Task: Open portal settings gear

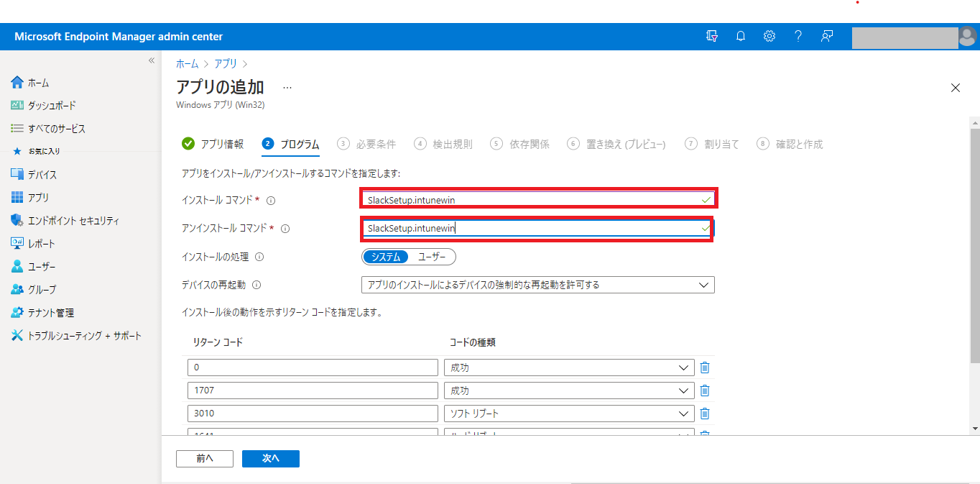Action: (769, 36)
